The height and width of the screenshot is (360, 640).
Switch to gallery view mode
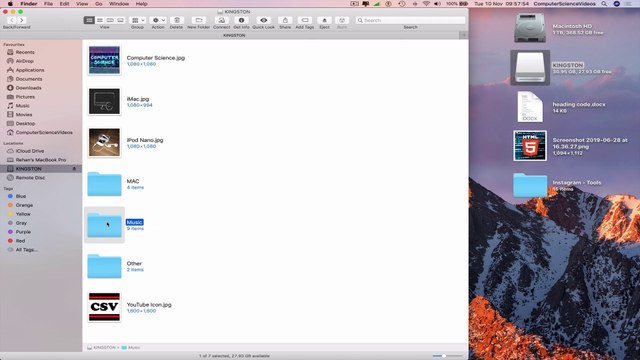(x=120, y=20)
